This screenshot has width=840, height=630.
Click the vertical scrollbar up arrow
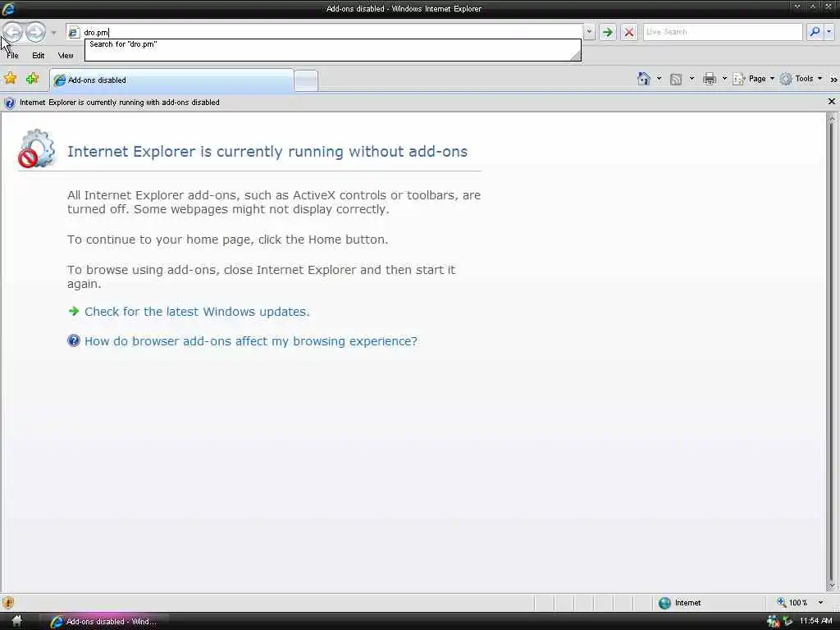pos(832,117)
